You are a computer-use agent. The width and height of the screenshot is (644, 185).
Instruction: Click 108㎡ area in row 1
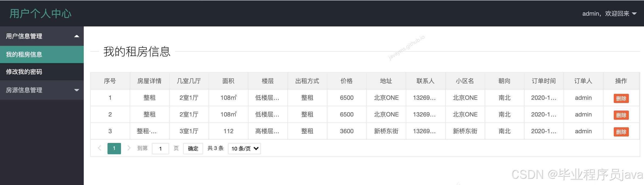(228, 98)
